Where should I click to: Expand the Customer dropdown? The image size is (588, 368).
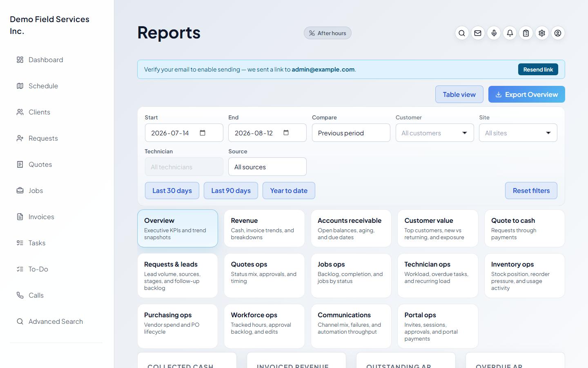pos(434,133)
